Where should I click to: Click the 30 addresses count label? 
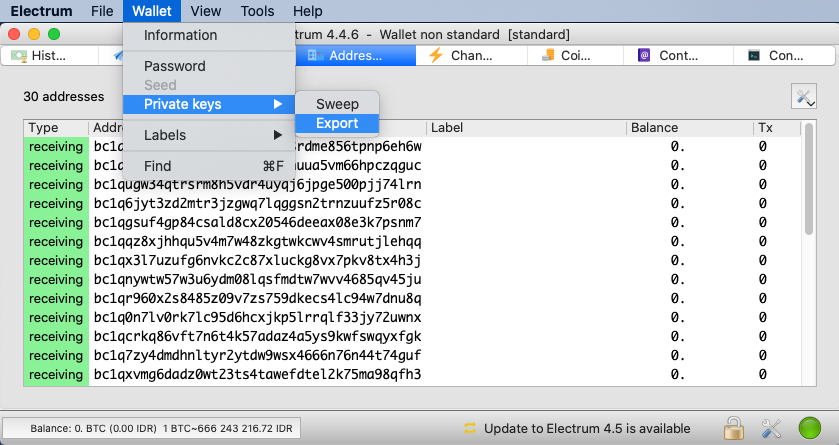pyautogui.click(x=64, y=97)
